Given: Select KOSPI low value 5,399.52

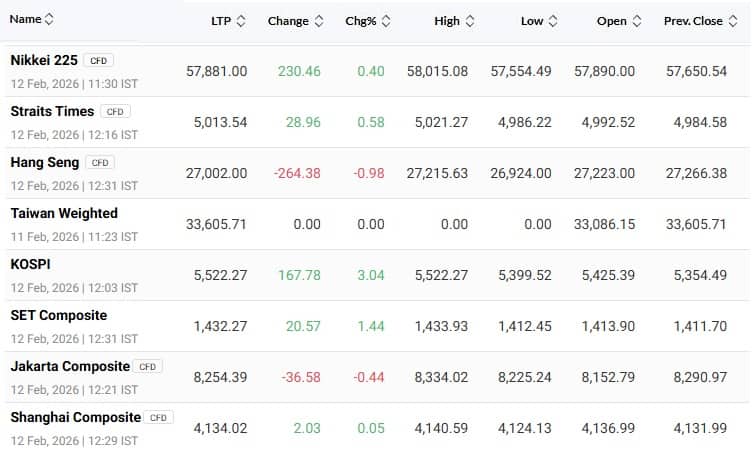Looking at the screenshot, I should point(524,276).
